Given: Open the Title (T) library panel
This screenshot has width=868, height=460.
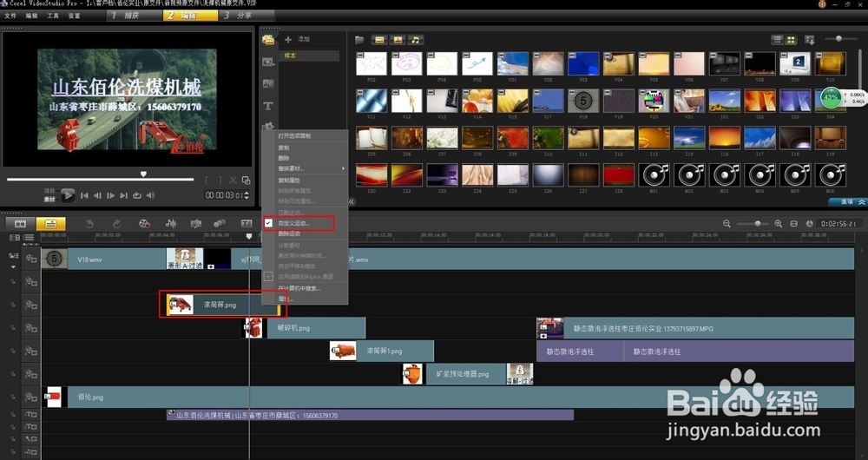Looking at the screenshot, I should pos(268,106).
